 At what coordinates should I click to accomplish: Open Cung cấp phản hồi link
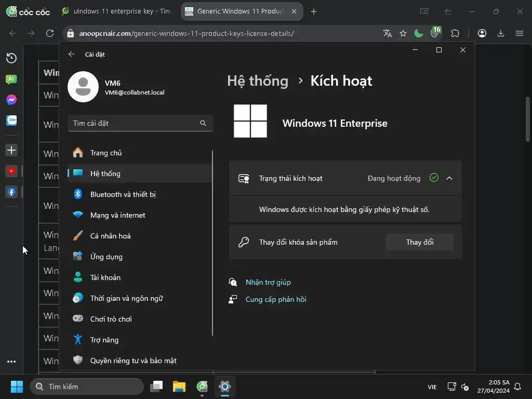coord(276,300)
